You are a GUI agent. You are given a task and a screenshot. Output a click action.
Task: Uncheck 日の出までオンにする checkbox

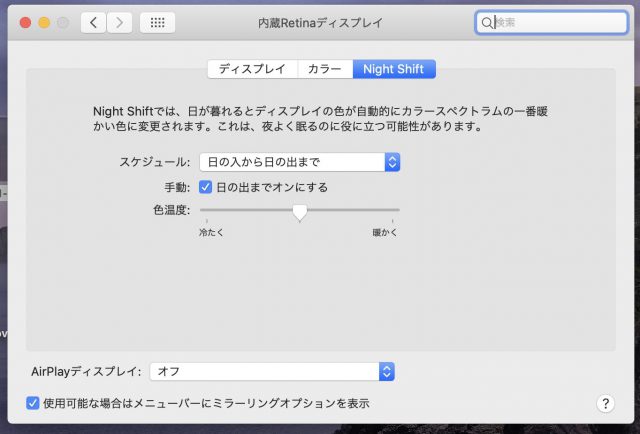[205, 187]
